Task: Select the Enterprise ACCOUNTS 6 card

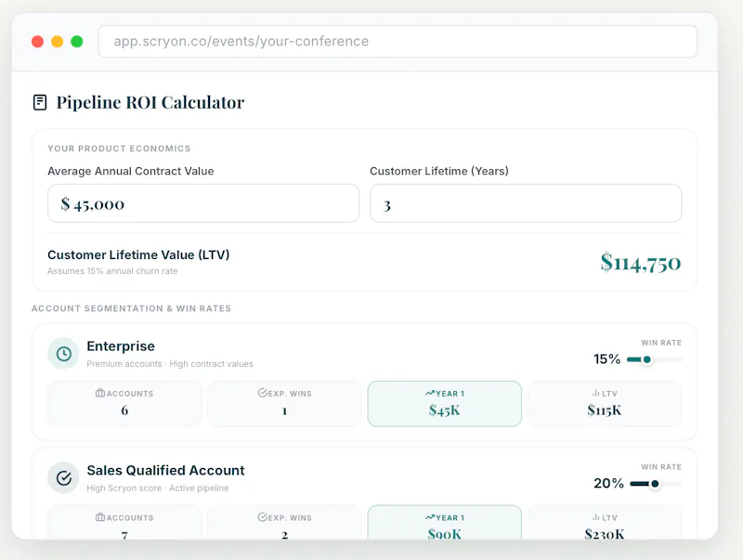Action: [x=124, y=404]
